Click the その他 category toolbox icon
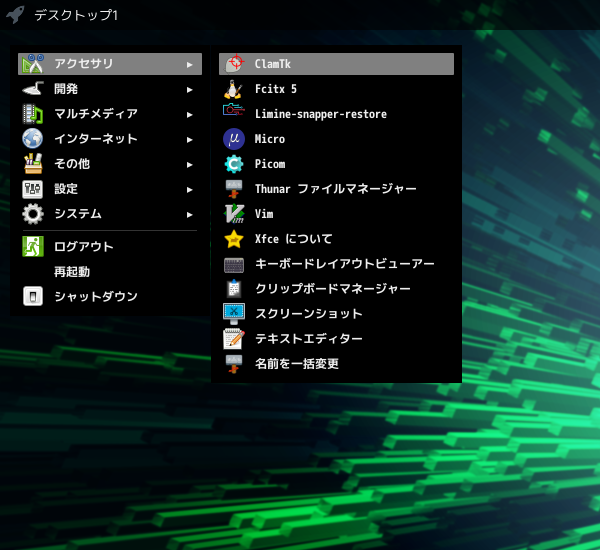This screenshot has height=550, width=600. tap(33, 164)
